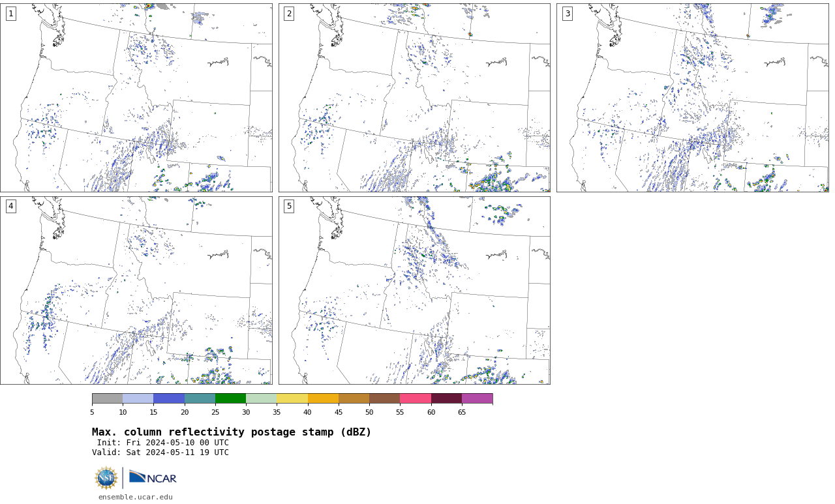This screenshot has width=835, height=504.
Task: Open ensemble member 1 reflectivity map
Action: pos(136,98)
